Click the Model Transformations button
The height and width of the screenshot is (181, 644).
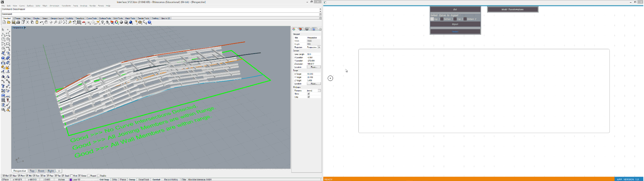[513, 9]
